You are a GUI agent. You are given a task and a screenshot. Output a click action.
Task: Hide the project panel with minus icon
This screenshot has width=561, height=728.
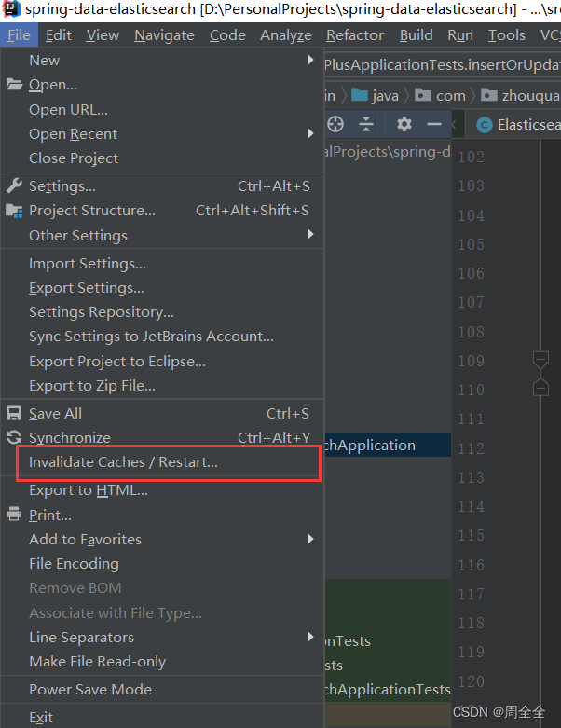coord(434,124)
